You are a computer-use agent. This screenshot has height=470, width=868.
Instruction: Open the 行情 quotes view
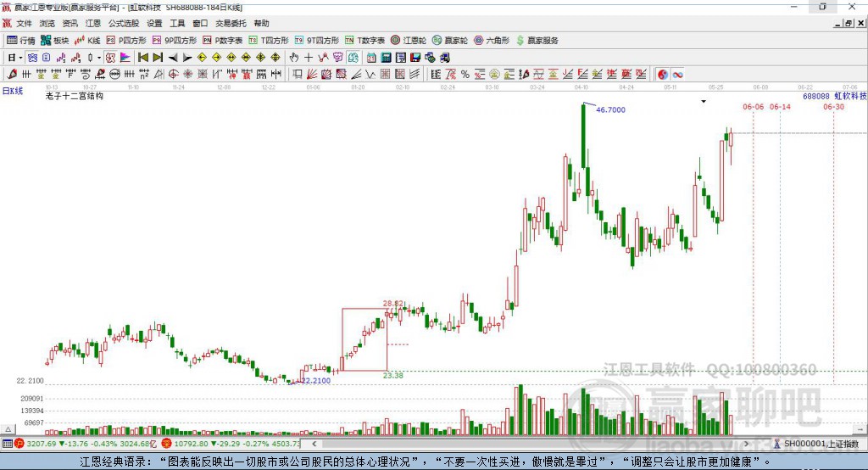tap(20, 41)
